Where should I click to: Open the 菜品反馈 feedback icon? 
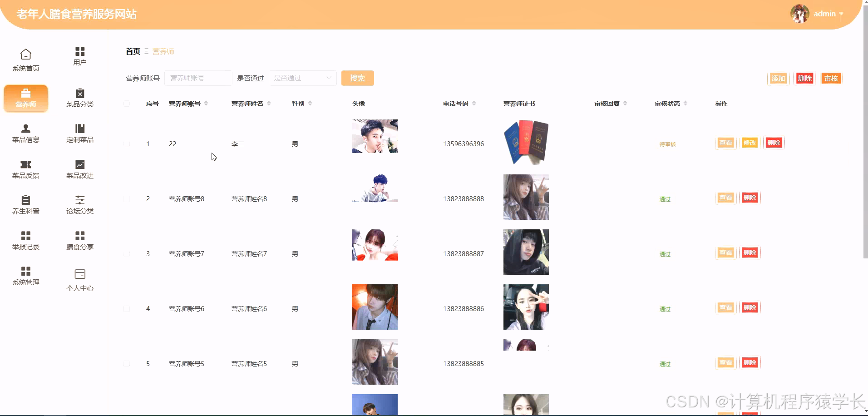point(25,168)
